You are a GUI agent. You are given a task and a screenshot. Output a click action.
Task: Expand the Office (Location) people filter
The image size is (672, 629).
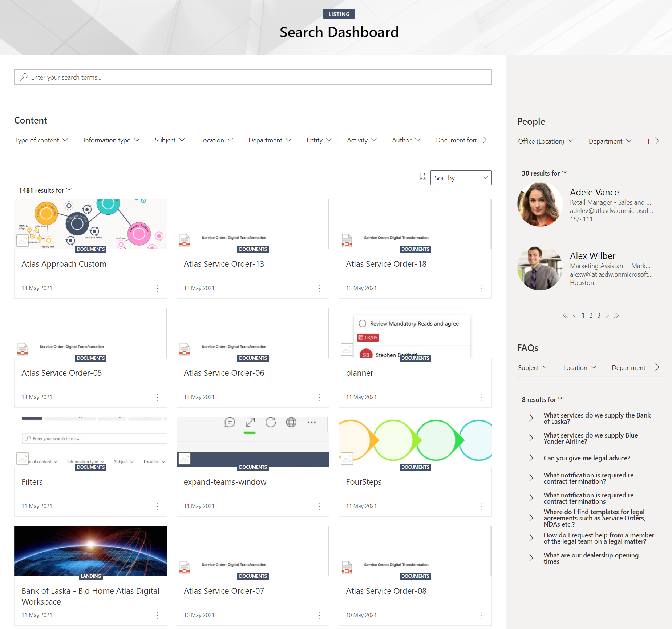(545, 141)
